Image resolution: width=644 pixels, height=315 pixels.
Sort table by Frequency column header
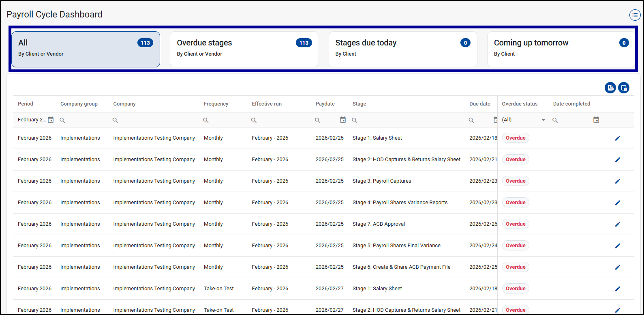(216, 104)
